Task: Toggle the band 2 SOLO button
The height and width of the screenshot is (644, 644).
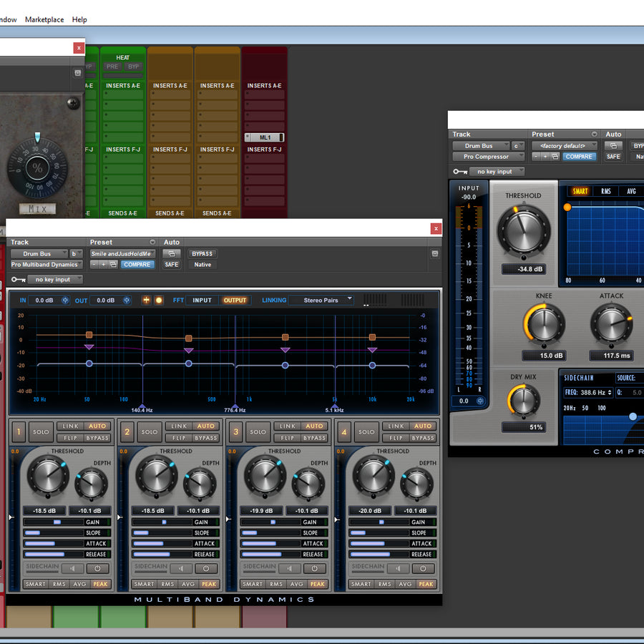Action: (150, 431)
